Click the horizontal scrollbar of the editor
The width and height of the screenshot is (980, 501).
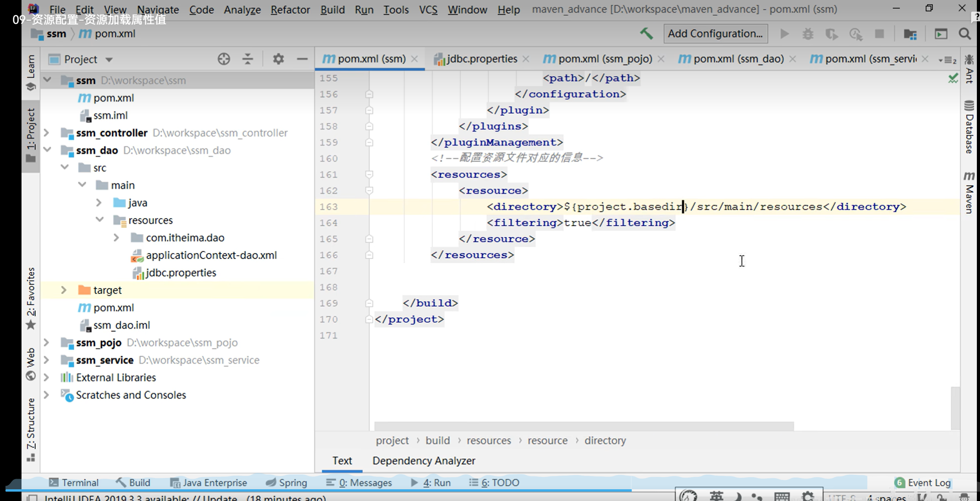click(583, 426)
